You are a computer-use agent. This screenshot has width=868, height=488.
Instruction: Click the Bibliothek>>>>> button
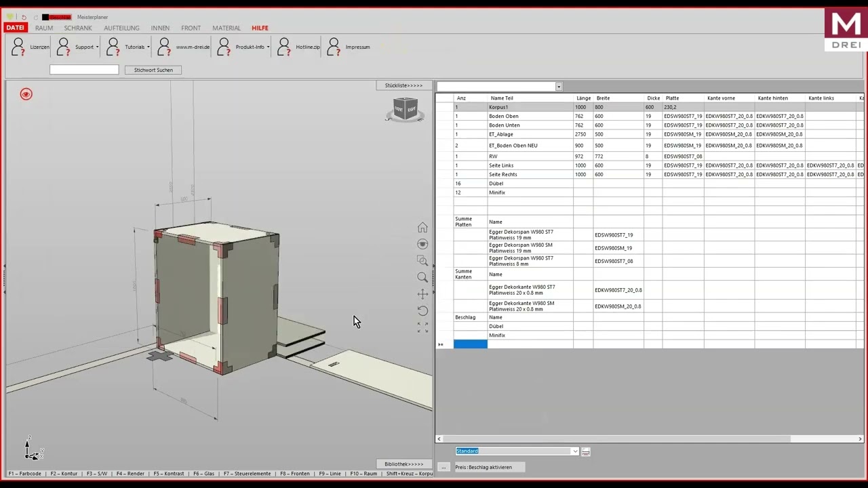(403, 464)
